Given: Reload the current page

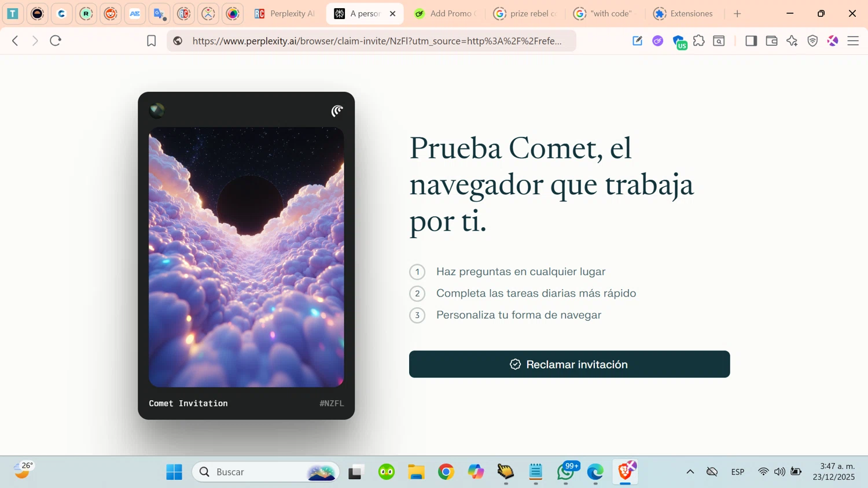Looking at the screenshot, I should click(x=56, y=41).
